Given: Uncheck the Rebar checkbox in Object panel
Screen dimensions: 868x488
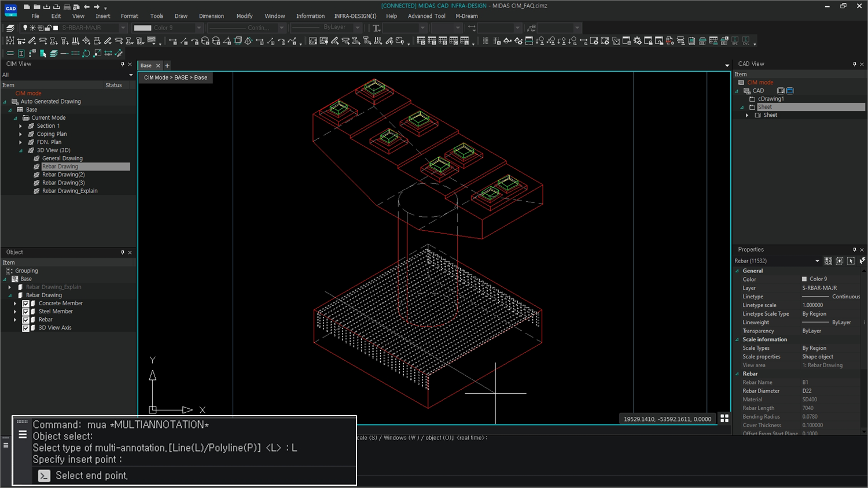Looking at the screenshot, I should (x=25, y=319).
